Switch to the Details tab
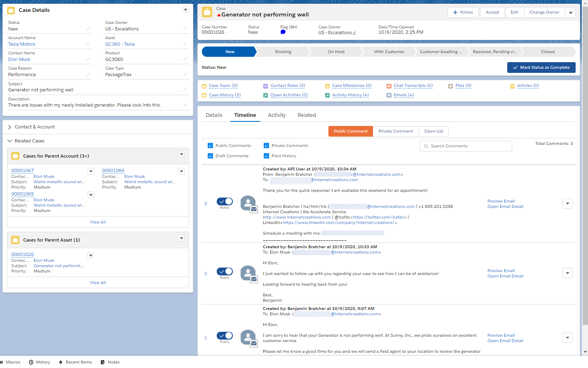The image size is (588, 368). tap(214, 115)
